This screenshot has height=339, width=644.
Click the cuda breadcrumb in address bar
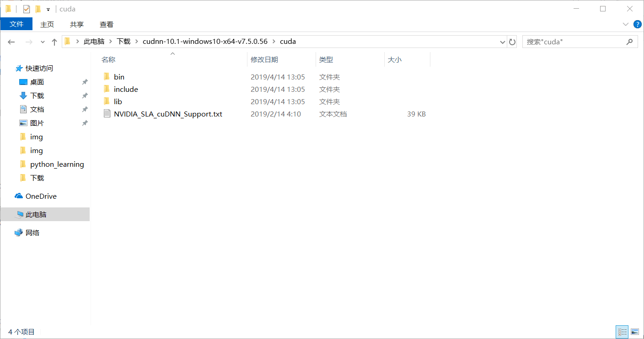pyautogui.click(x=288, y=42)
